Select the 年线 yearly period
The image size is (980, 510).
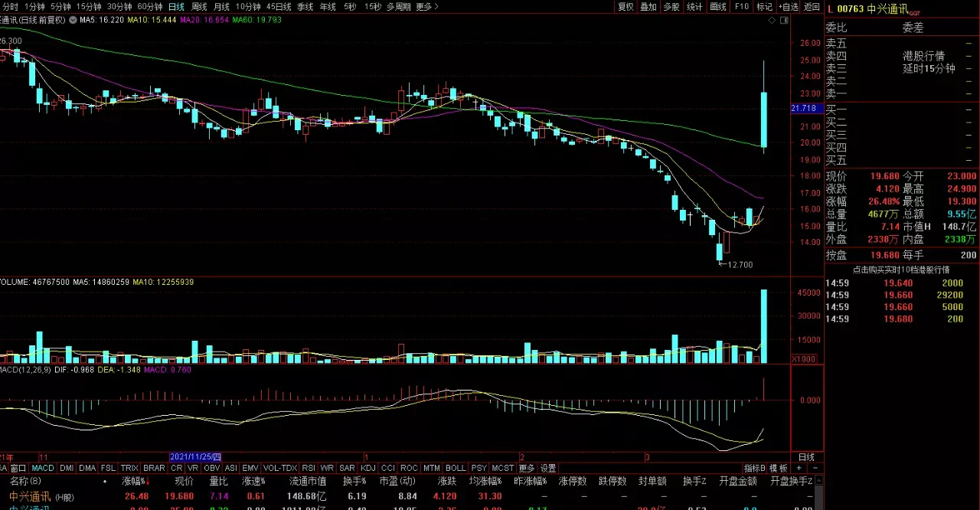[x=328, y=7]
